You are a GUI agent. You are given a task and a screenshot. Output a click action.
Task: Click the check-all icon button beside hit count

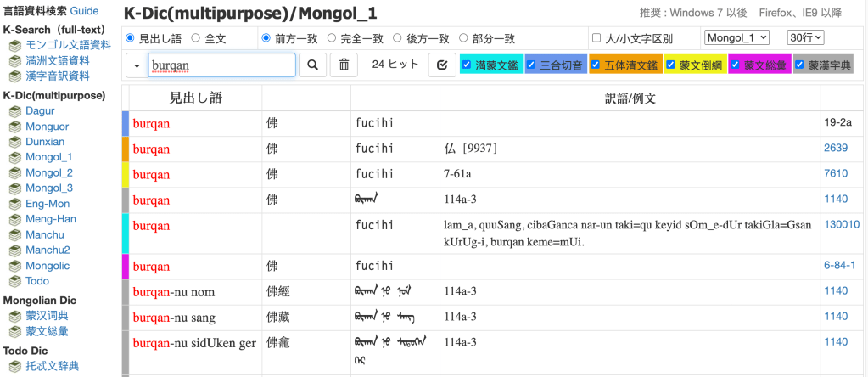441,65
